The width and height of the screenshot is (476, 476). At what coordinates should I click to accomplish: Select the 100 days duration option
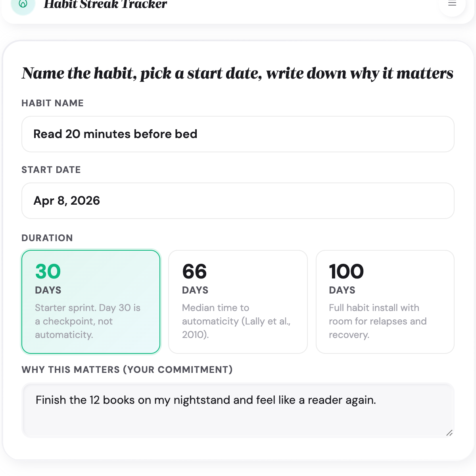tap(385, 301)
